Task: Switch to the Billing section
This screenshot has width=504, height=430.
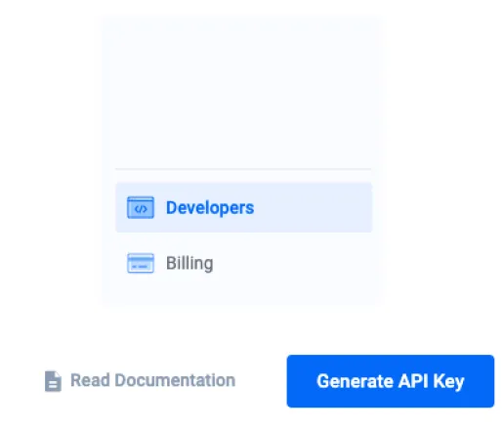Action: 243,263
